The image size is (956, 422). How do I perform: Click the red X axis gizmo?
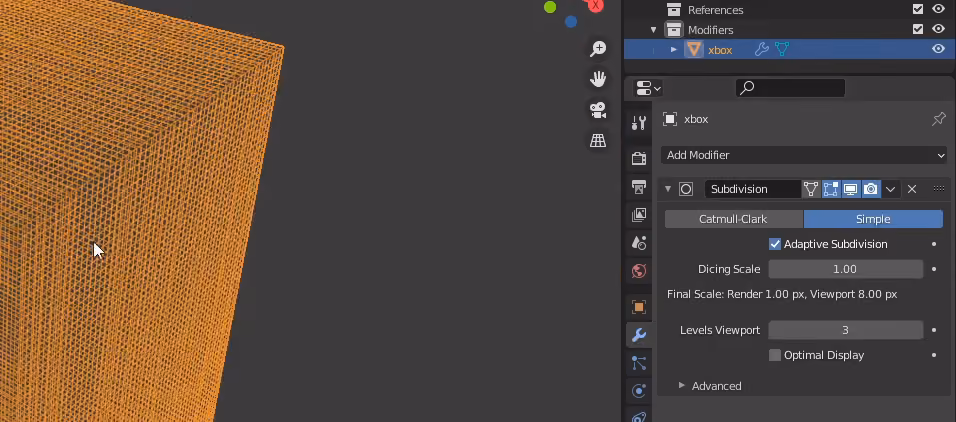click(x=595, y=6)
